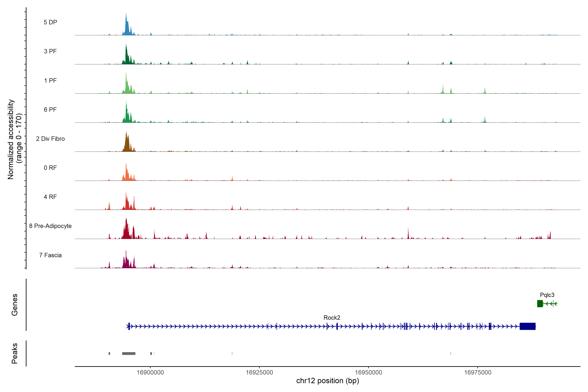Click the chr12 position (bp) axis title
Viewport: 588px width, 392px height.
pyautogui.click(x=327, y=381)
